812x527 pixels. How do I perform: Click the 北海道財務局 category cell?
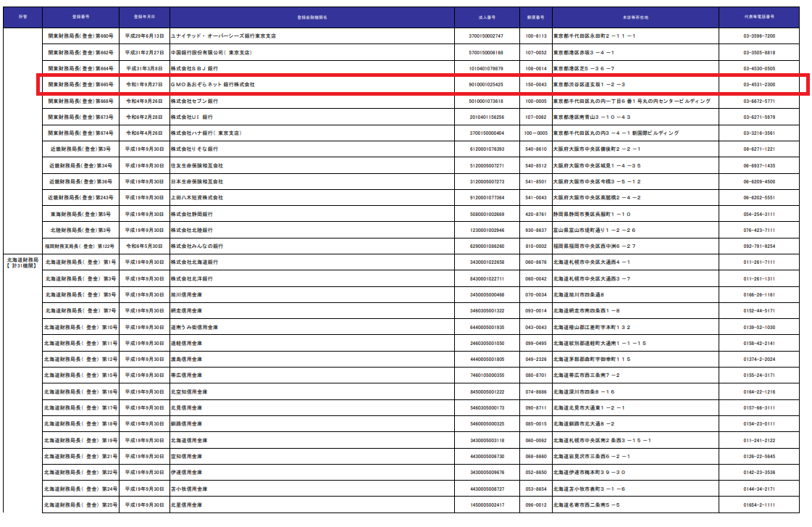[22, 262]
